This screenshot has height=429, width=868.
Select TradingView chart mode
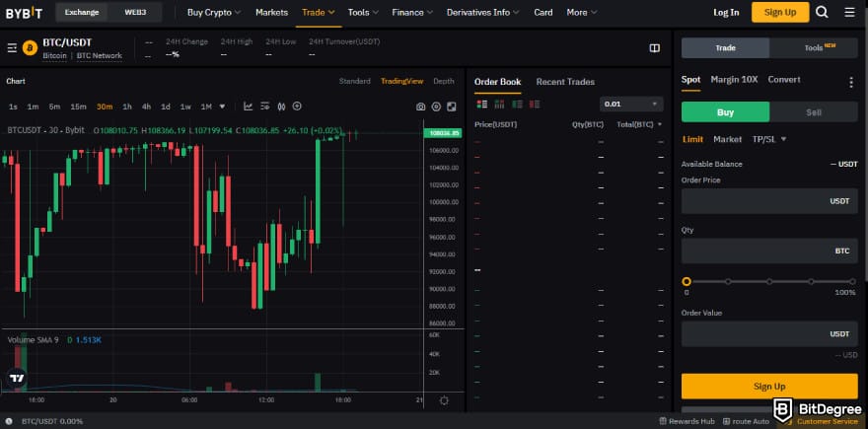pos(401,82)
